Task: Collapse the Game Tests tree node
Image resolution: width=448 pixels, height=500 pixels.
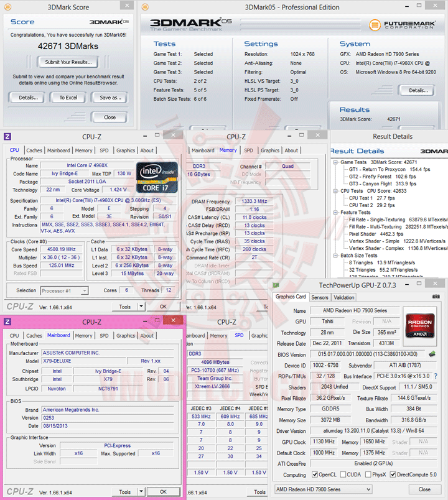Action: [x=335, y=162]
